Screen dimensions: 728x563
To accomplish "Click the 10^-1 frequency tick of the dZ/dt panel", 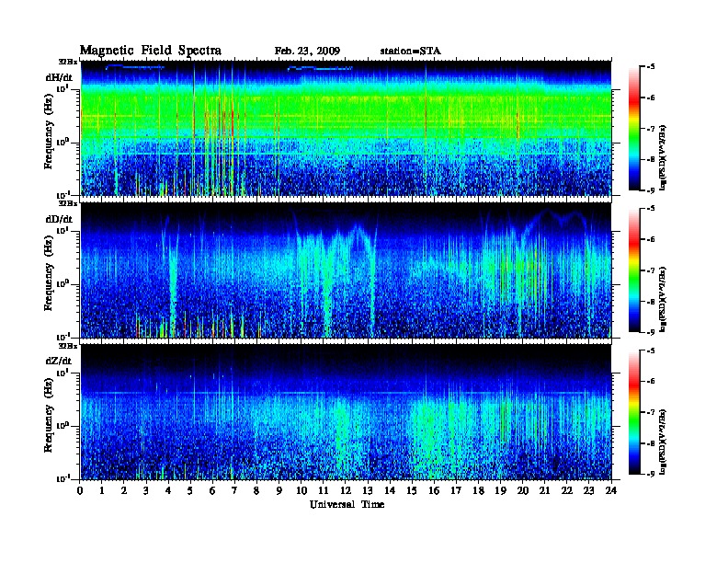I will click(x=62, y=479).
